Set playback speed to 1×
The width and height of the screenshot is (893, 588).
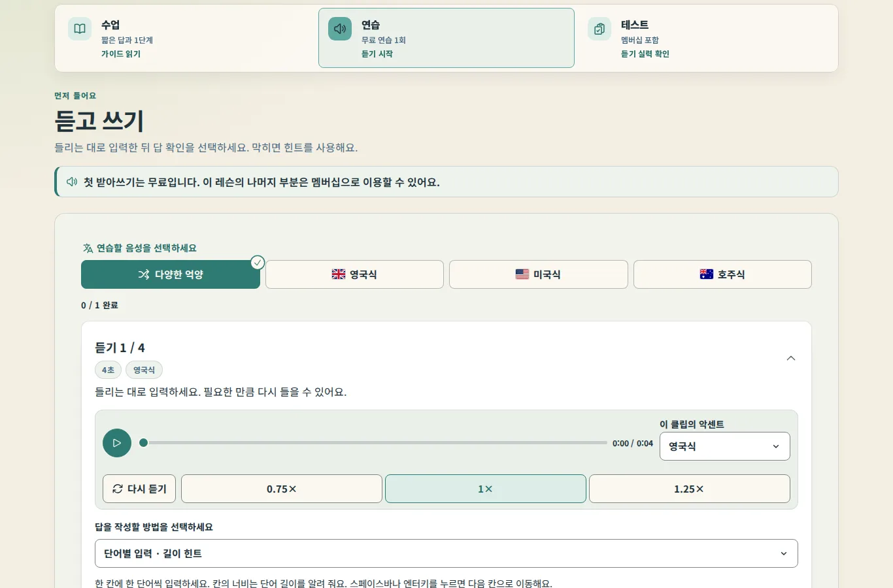(486, 489)
